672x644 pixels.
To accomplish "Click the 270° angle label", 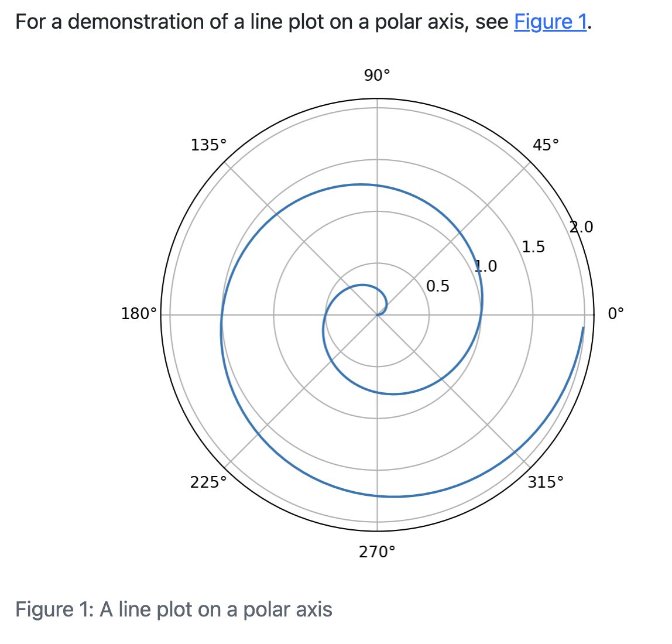I will (x=377, y=551).
